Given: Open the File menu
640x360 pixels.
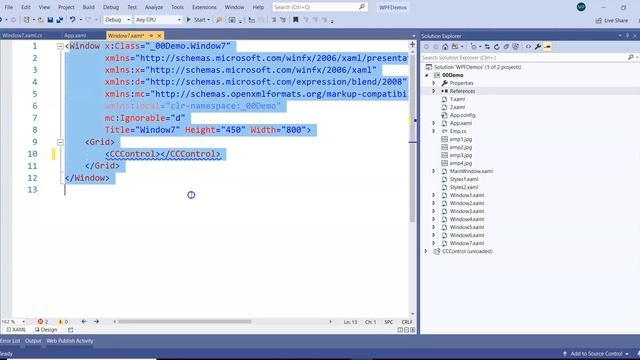Looking at the screenshot, I should (x=9, y=7).
